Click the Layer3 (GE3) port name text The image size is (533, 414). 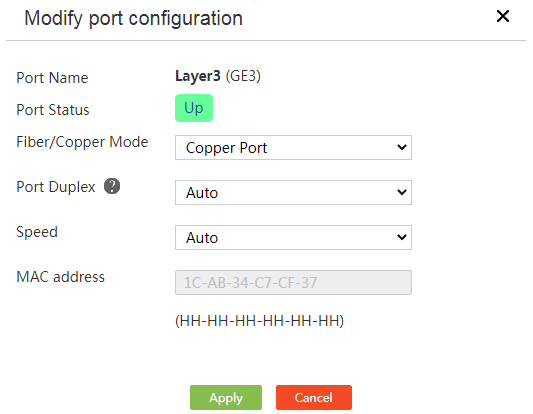(x=218, y=76)
